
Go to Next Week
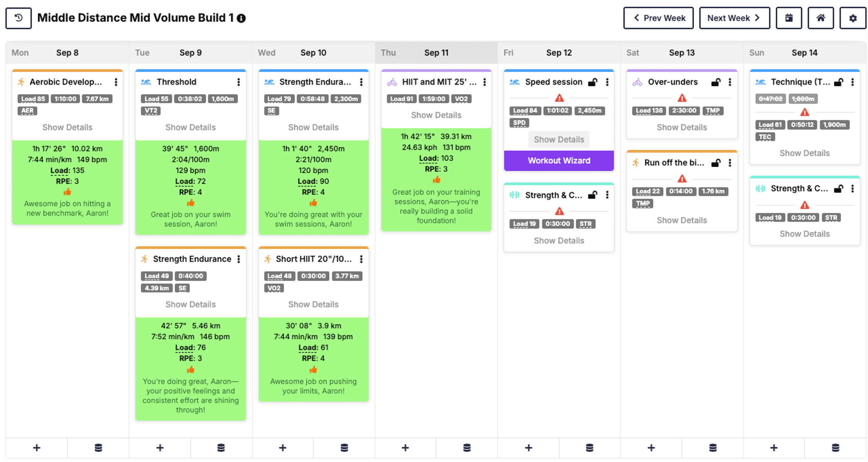coord(734,18)
